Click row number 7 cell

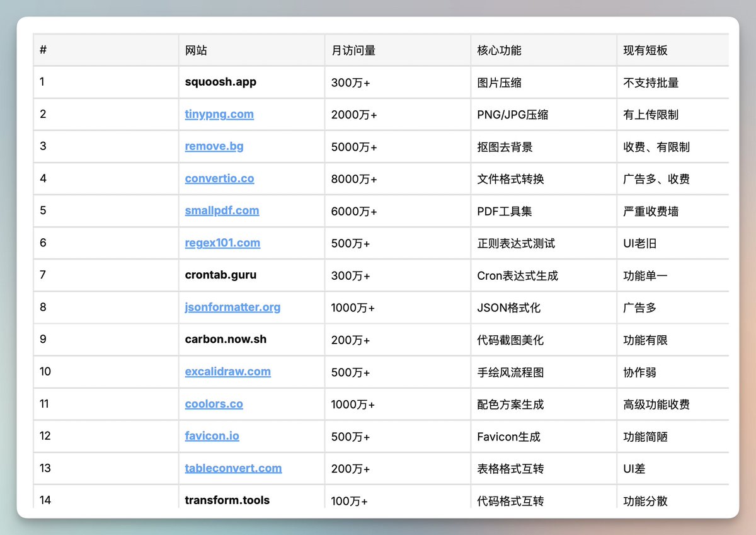[106, 275]
